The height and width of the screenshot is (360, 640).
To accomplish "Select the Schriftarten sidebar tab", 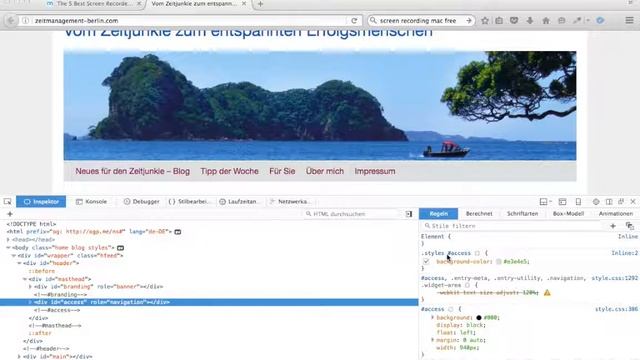I will 522,214.
